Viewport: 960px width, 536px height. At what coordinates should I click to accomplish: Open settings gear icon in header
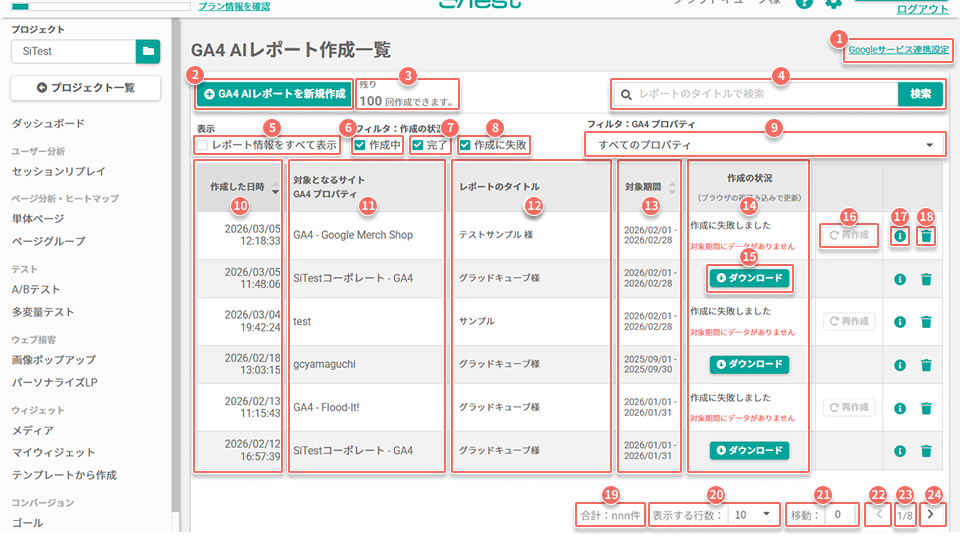(833, 3)
